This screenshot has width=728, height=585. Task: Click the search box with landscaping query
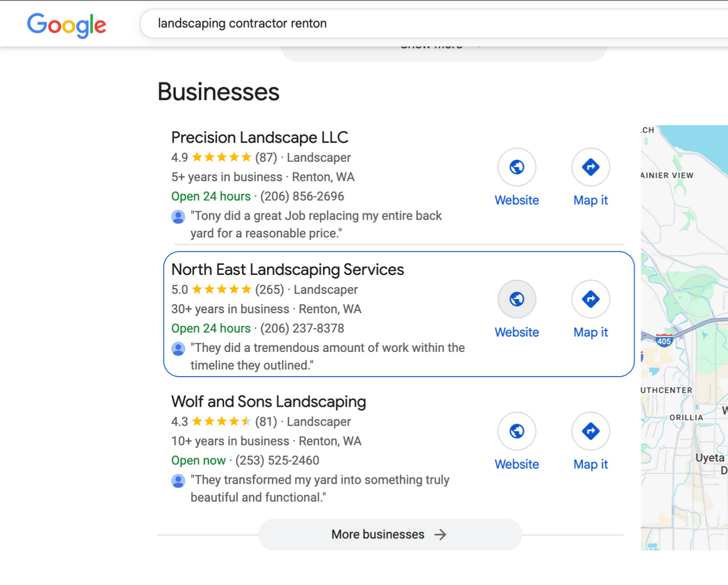click(x=412, y=24)
